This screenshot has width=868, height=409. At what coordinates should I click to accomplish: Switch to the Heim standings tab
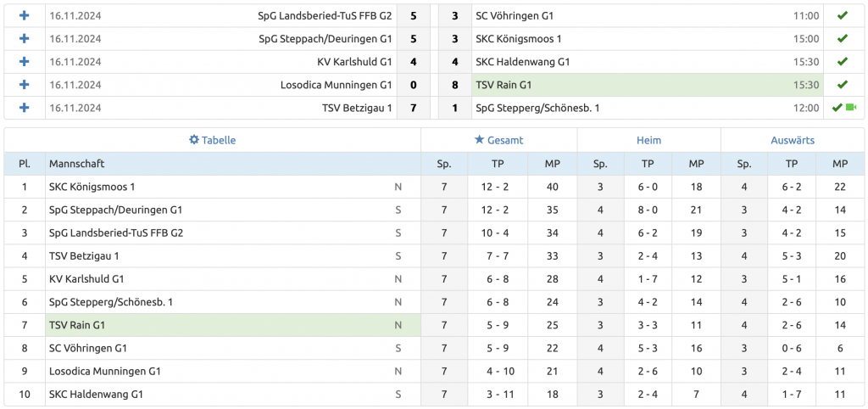tap(648, 140)
